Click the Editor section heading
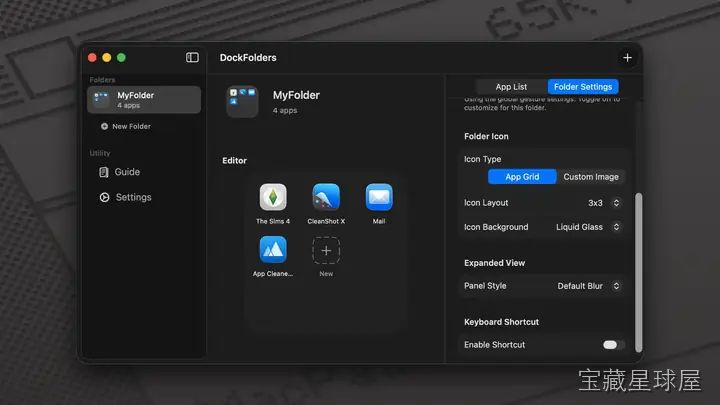Viewport: 720px width, 405px height. coord(234,161)
